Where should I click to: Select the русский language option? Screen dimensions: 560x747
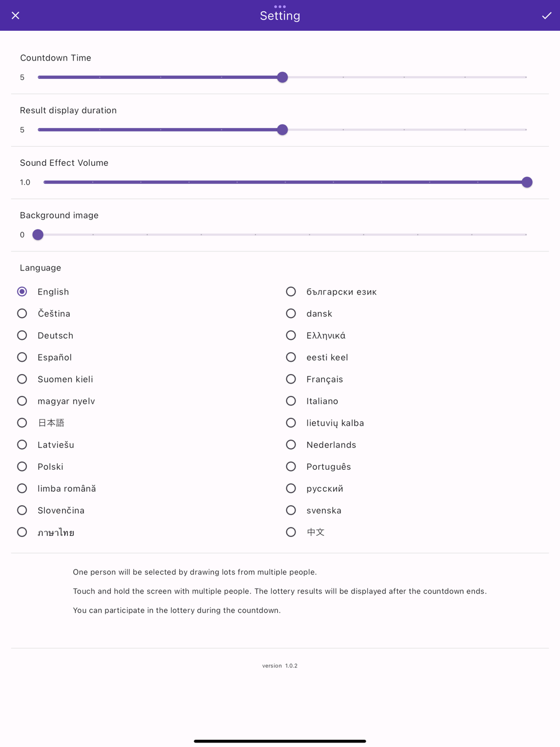(x=291, y=488)
